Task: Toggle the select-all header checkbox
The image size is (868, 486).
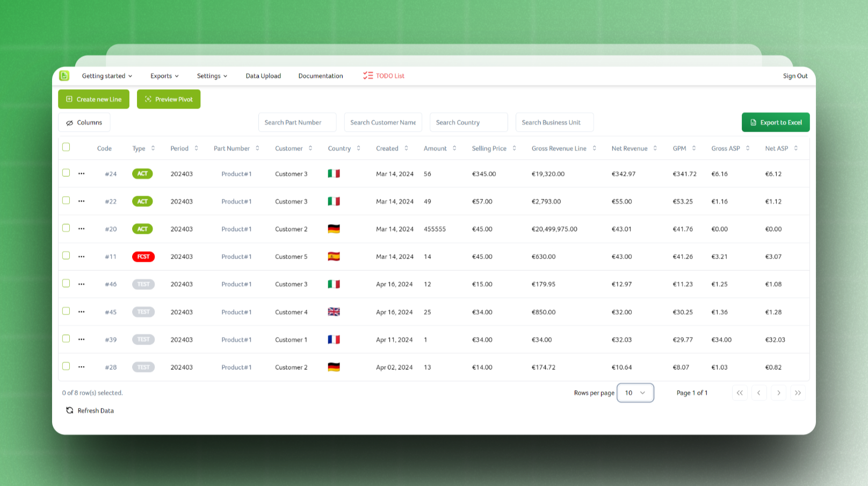Action: [66, 147]
